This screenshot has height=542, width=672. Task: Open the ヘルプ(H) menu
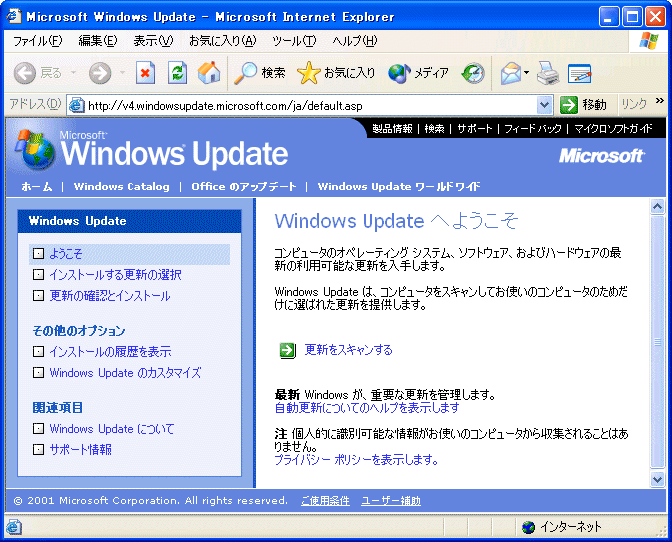(355, 41)
